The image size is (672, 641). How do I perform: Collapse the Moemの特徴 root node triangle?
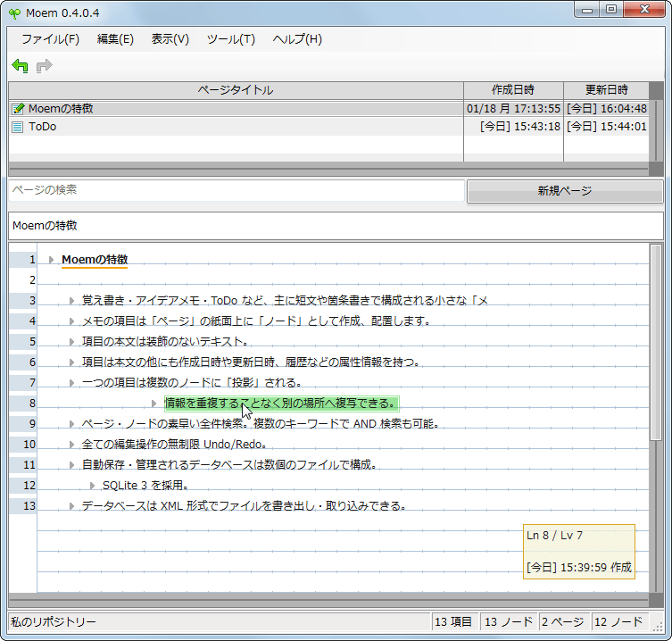coord(52,260)
